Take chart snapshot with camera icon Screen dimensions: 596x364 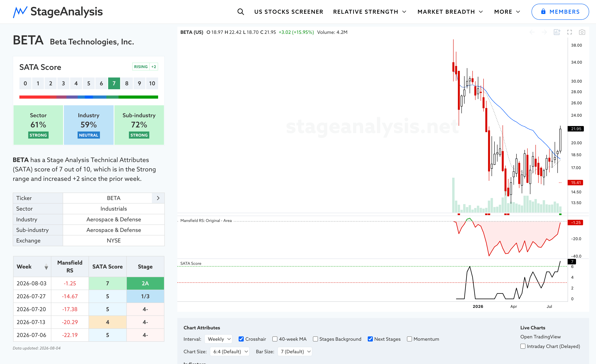click(582, 32)
